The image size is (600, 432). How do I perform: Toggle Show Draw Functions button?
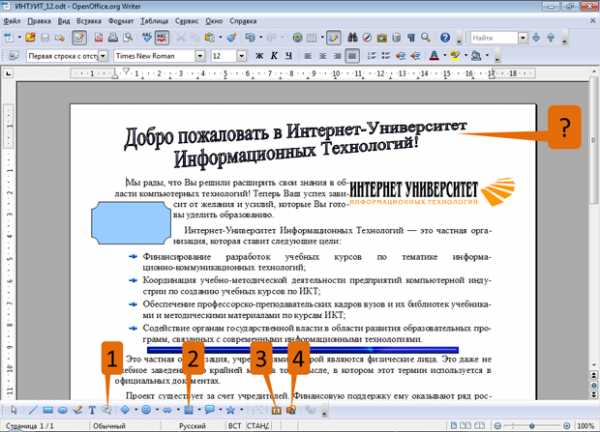coord(333,37)
